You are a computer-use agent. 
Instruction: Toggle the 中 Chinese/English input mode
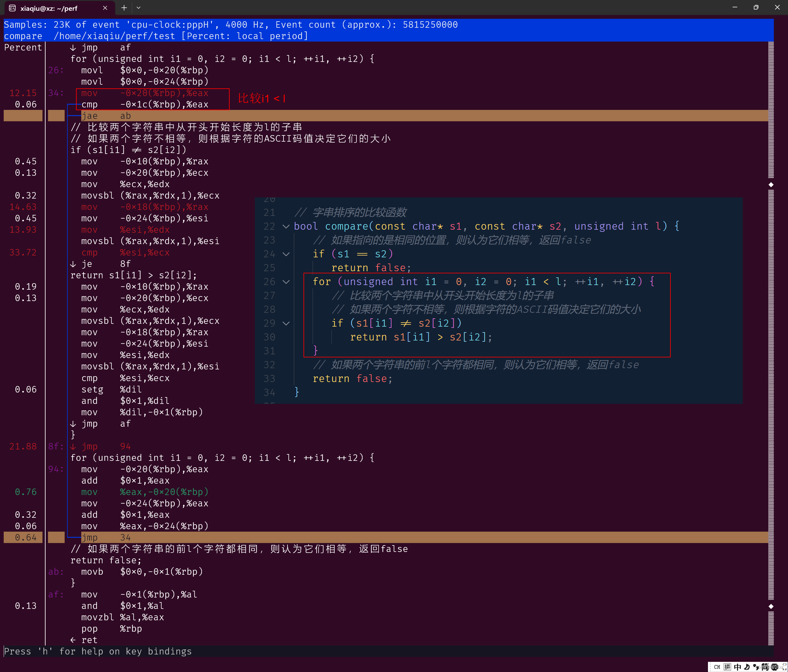pos(738,667)
